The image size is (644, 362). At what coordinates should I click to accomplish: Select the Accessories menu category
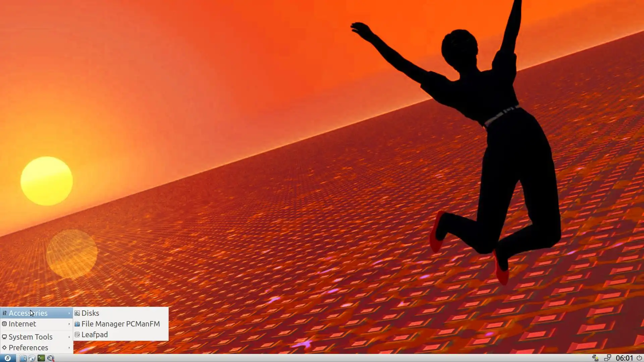point(28,313)
